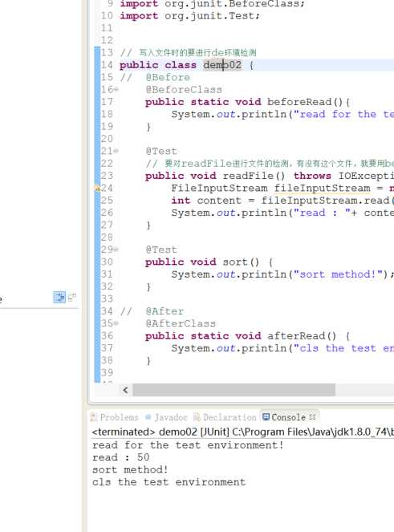Collapse the readFile method at line 21
This screenshot has height=532, width=394.
pyautogui.click(x=116, y=151)
